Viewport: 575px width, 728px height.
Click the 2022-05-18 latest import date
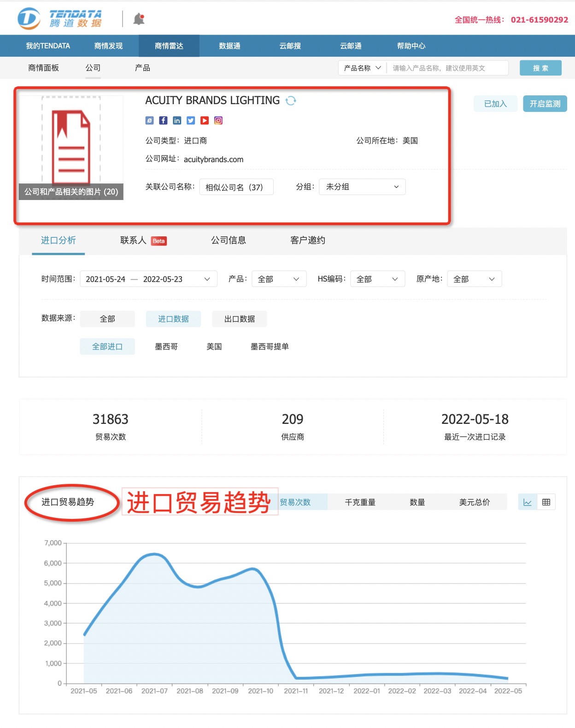point(475,419)
